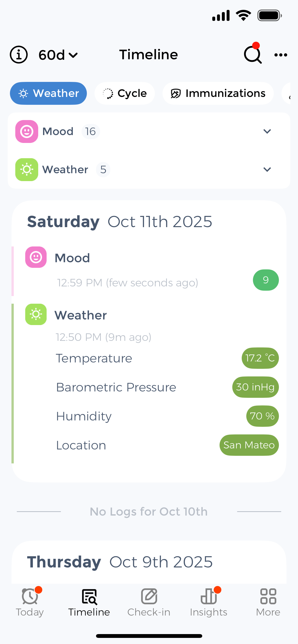Open the Today tab clock icon
Viewport: 298px width, 644px height.
[30, 597]
